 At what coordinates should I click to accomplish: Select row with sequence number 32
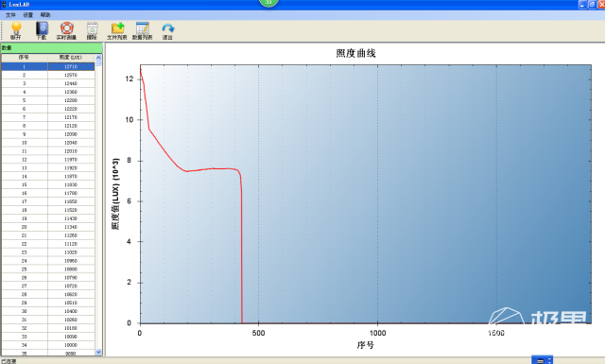click(x=48, y=328)
